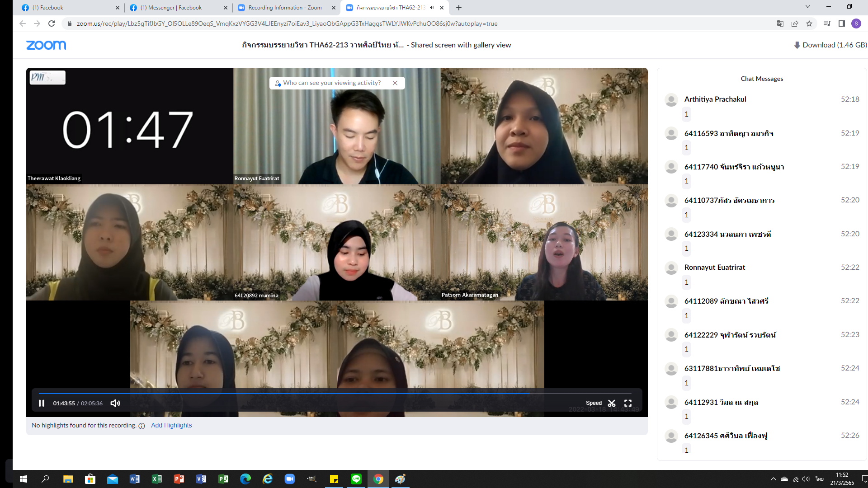Mute the video volume speaker icon
The width and height of the screenshot is (868, 488).
click(x=115, y=403)
